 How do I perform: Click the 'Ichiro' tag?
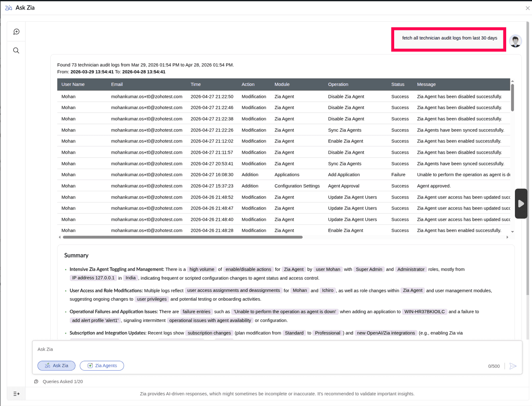tap(328, 290)
